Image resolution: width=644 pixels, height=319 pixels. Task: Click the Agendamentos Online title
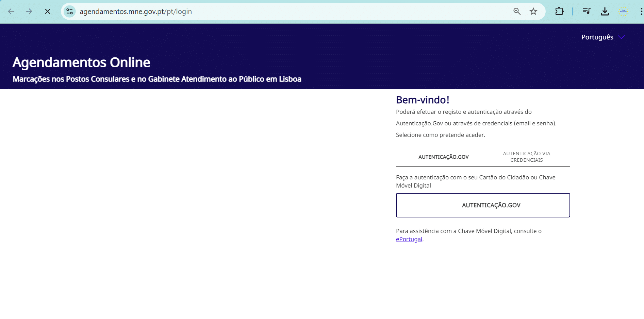coord(81,63)
